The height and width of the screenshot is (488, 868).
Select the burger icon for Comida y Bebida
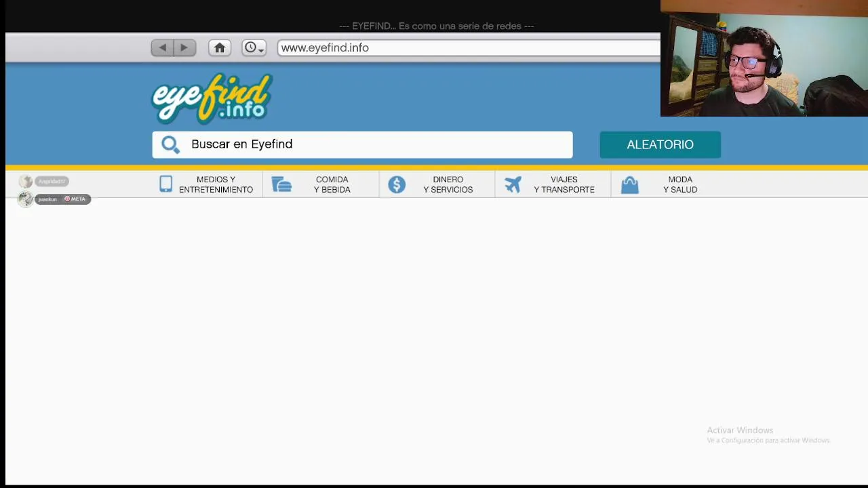pos(281,184)
